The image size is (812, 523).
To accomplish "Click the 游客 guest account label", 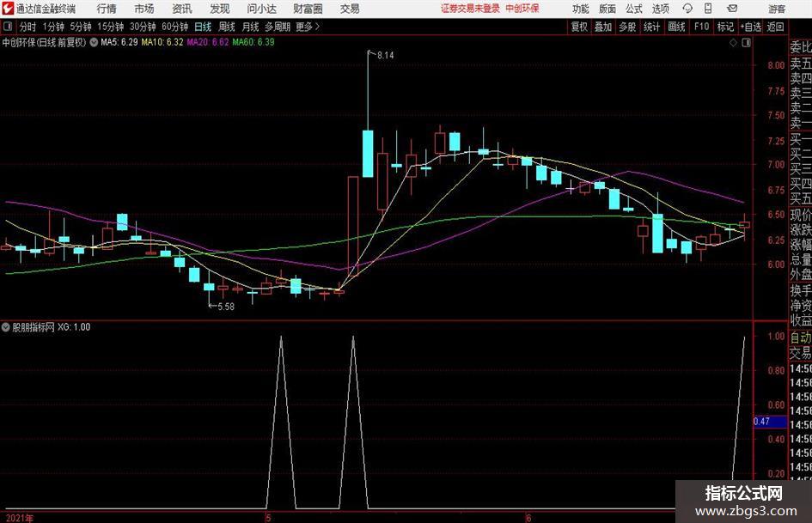I will tap(777, 9).
